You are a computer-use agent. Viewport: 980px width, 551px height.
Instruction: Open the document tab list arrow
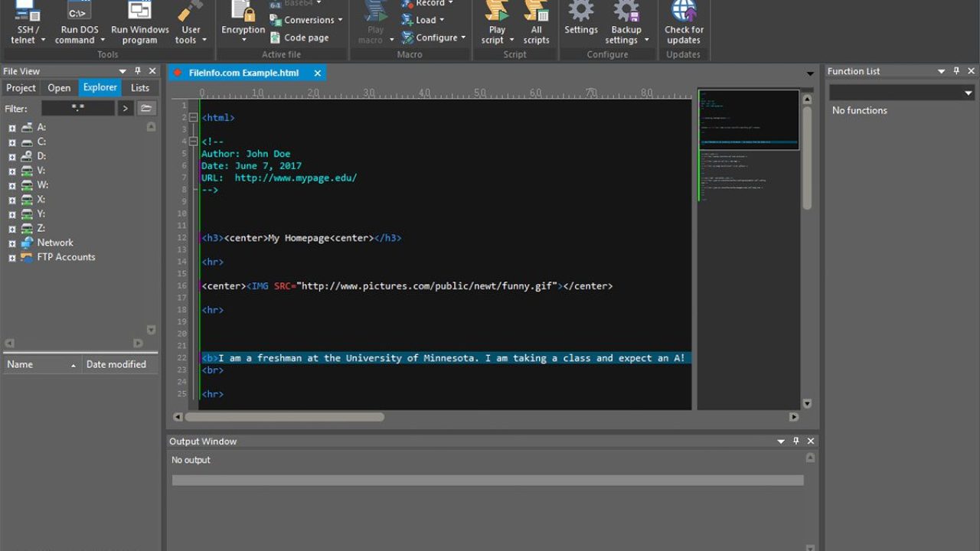pyautogui.click(x=810, y=73)
